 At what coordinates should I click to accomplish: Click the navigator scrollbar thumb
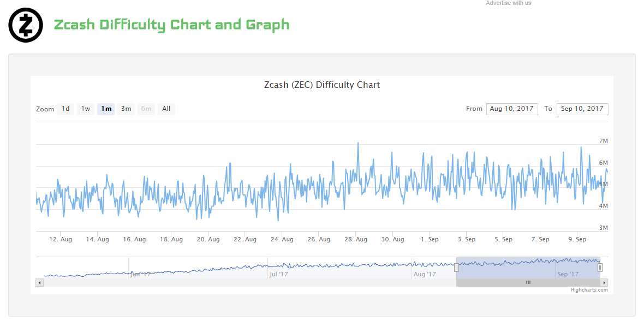coord(528,282)
